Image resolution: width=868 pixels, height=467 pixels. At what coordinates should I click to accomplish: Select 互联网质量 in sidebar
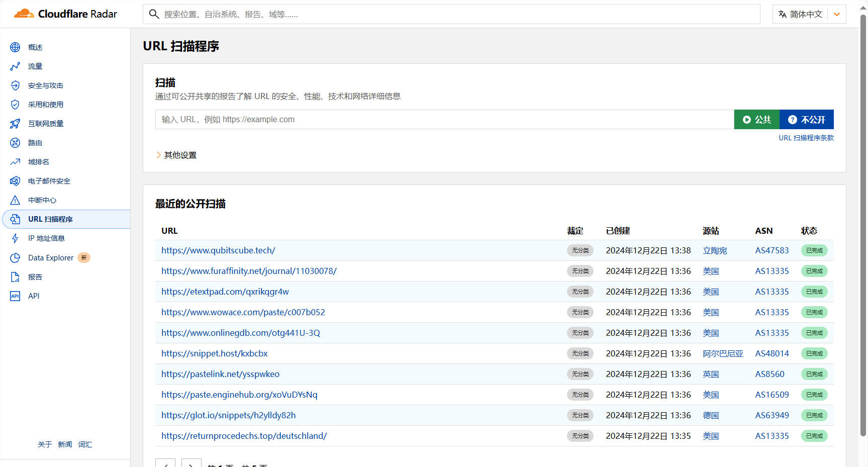(46, 124)
